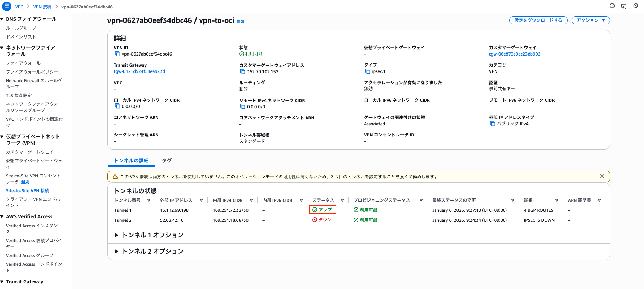Click IPSEC IS DOWN detail cell
Image resolution: width=644 pixels, height=289 pixels.
(539, 220)
